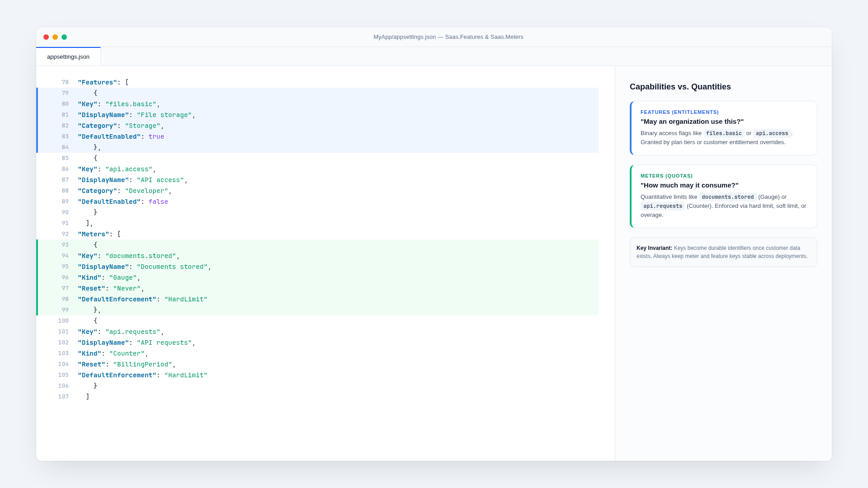Screen dimensions: 868x488
Task: Click the true value of DefaultEnabled
Action: coord(156,136)
